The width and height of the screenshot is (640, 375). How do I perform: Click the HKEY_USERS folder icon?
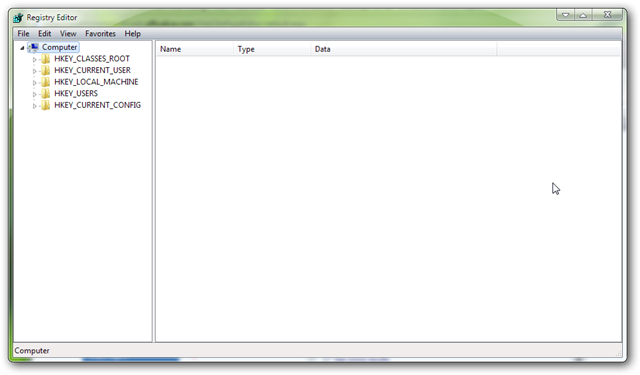click(x=46, y=94)
